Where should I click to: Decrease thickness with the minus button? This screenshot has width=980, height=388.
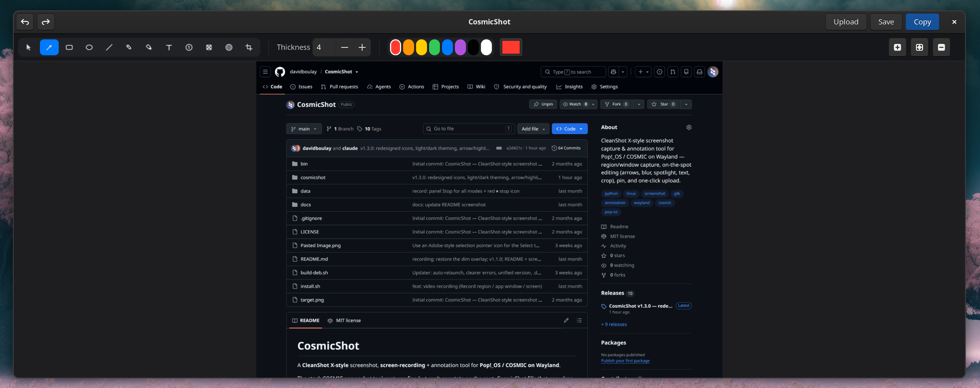(344, 47)
